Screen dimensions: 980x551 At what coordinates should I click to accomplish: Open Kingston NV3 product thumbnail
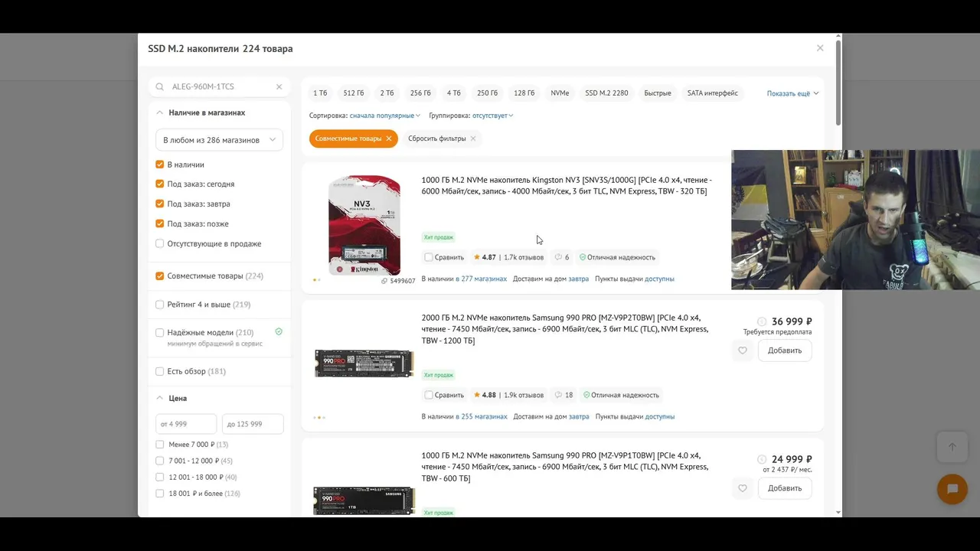(x=364, y=225)
